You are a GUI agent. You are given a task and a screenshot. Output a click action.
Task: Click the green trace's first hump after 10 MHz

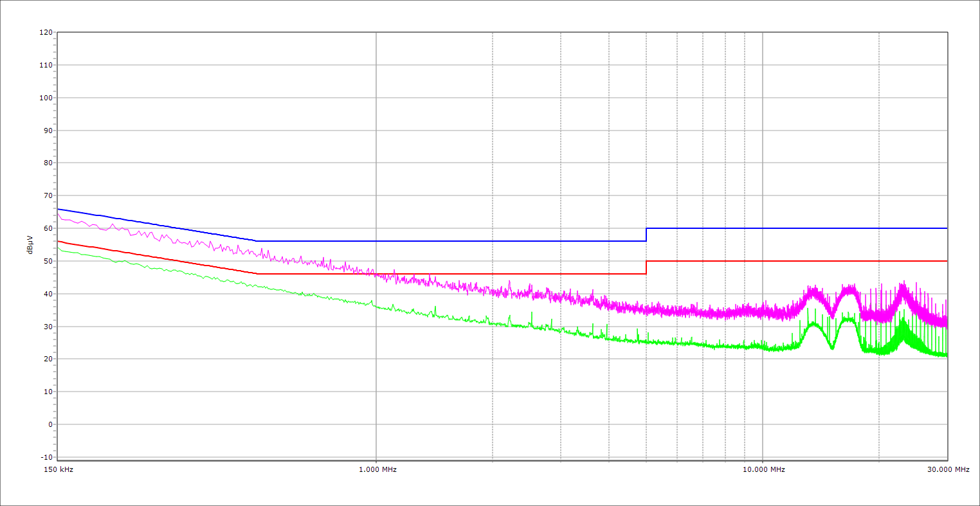[813, 324]
